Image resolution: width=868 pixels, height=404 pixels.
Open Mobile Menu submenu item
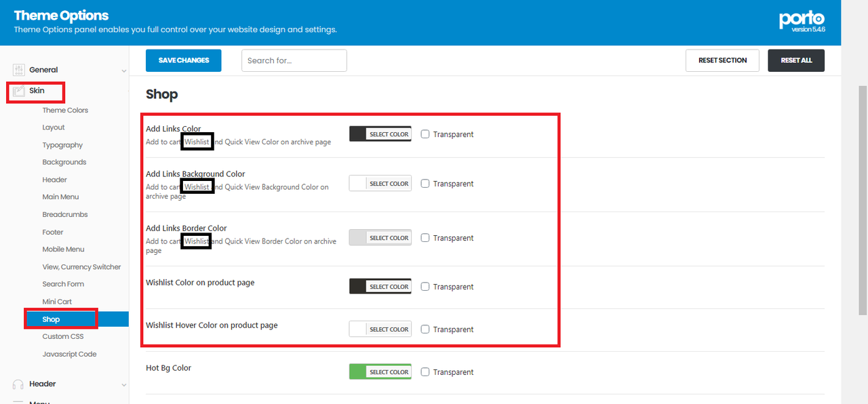(x=63, y=249)
